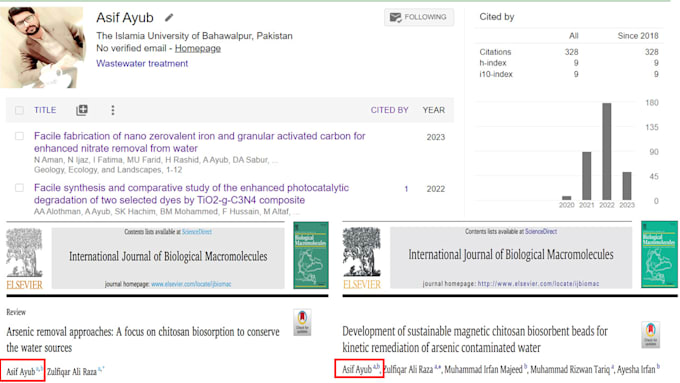This screenshot has width=680, height=383.
Task: Click the i10-index label in Cited by table
Action: click(496, 74)
